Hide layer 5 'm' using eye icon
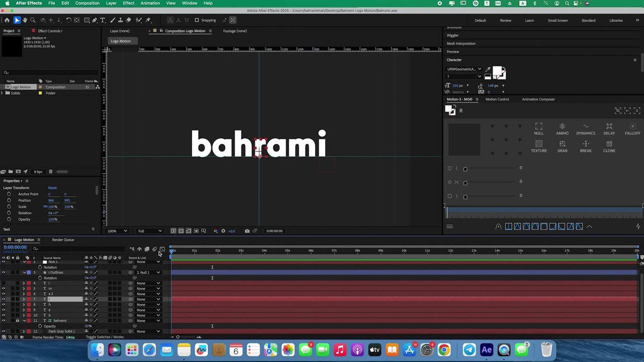Screen dimensions: 644x362 [4, 289]
